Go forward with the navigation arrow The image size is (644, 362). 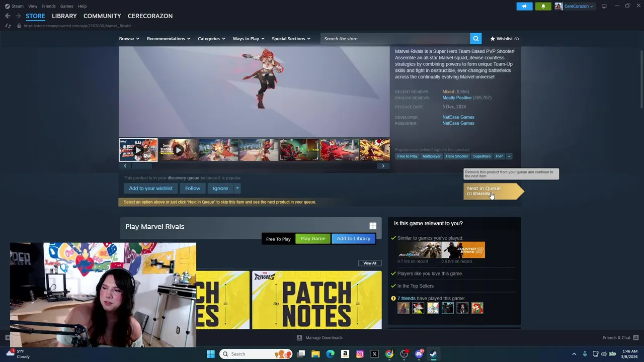pyautogui.click(x=18, y=16)
